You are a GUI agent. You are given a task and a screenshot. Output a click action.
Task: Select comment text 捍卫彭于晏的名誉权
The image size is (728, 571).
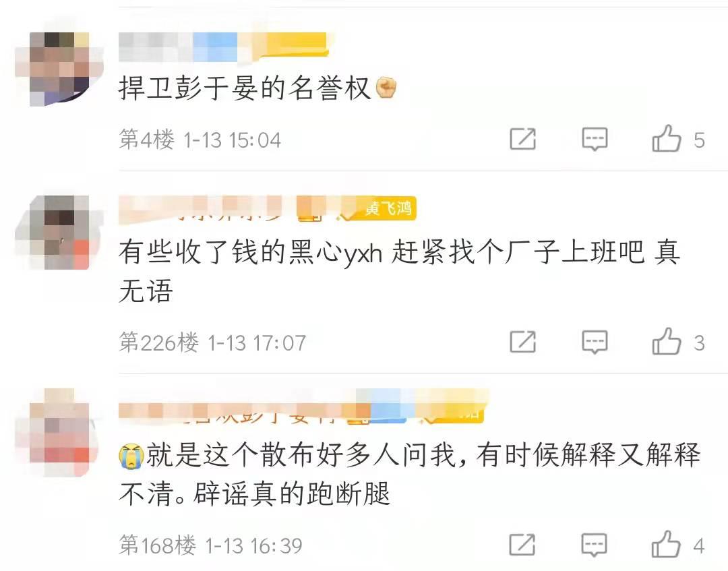tap(245, 88)
